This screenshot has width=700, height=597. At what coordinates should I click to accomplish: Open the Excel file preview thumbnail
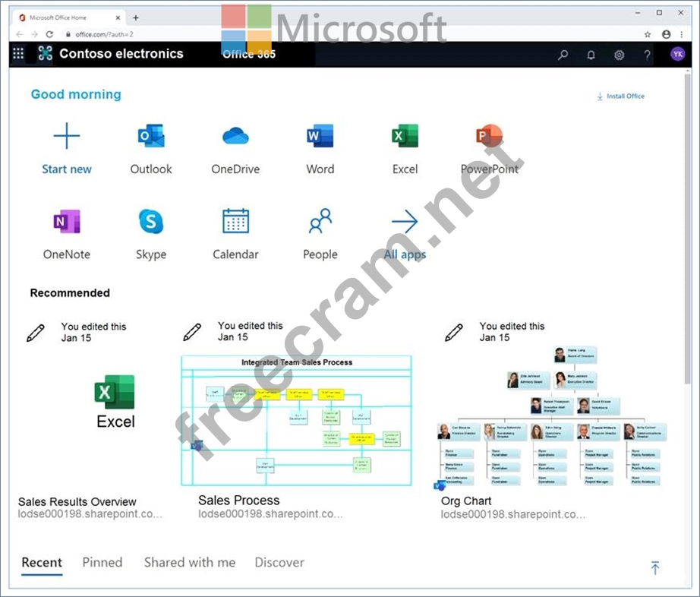pos(115,402)
